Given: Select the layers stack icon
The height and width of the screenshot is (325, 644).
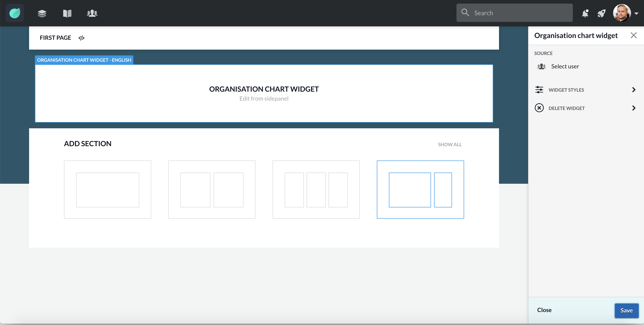Looking at the screenshot, I should pyautogui.click(x=42, y=13).
